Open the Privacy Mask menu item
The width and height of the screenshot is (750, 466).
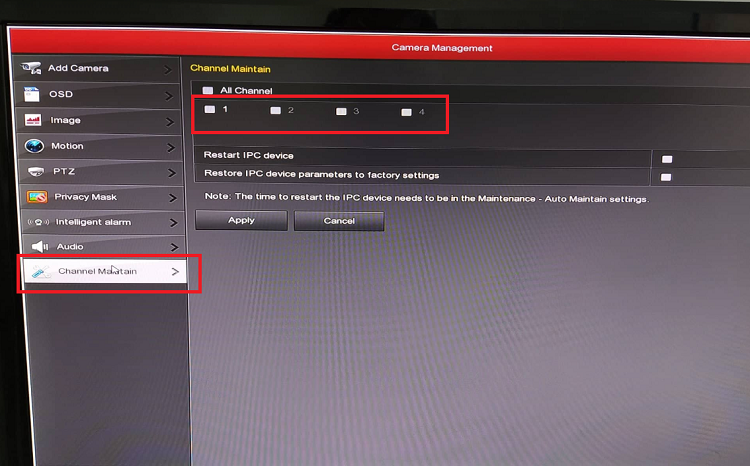(86, 197)
